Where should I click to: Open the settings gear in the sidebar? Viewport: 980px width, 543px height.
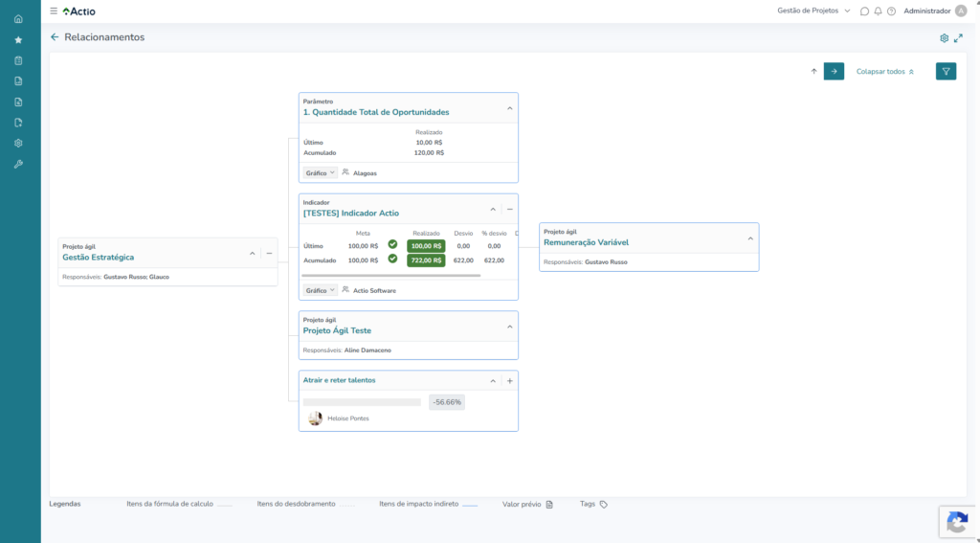coord(18,144)
